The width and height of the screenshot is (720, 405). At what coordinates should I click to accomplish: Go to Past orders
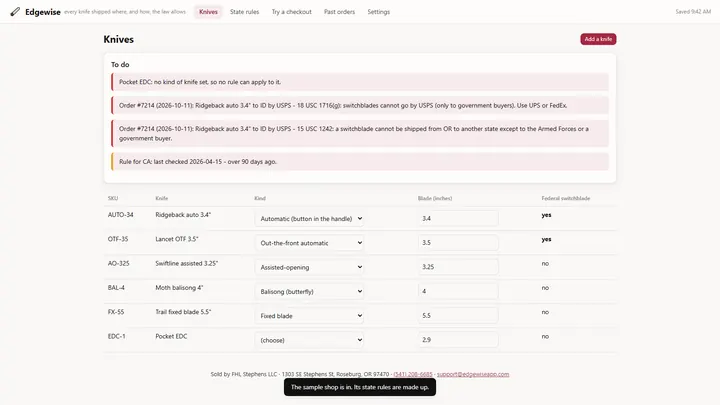pyautogui.click(x=339, y=12)
